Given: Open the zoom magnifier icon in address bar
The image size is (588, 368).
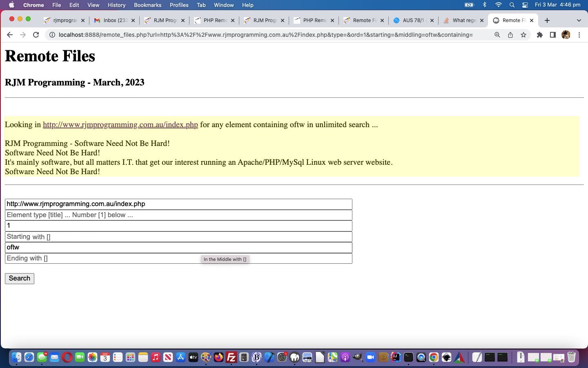Looking at the screenshot, I should pyautogui.click(x=497, y=35).
